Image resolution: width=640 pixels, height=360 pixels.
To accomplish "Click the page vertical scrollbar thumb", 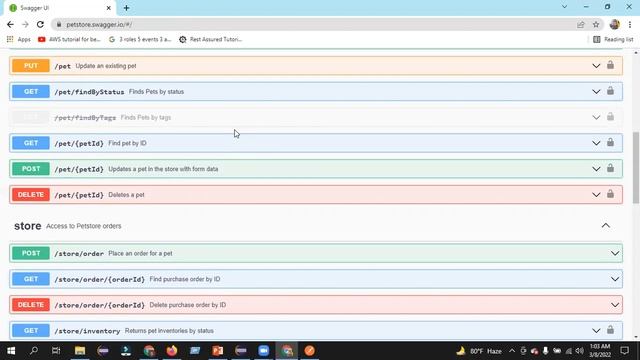I will tap(636, 167).
